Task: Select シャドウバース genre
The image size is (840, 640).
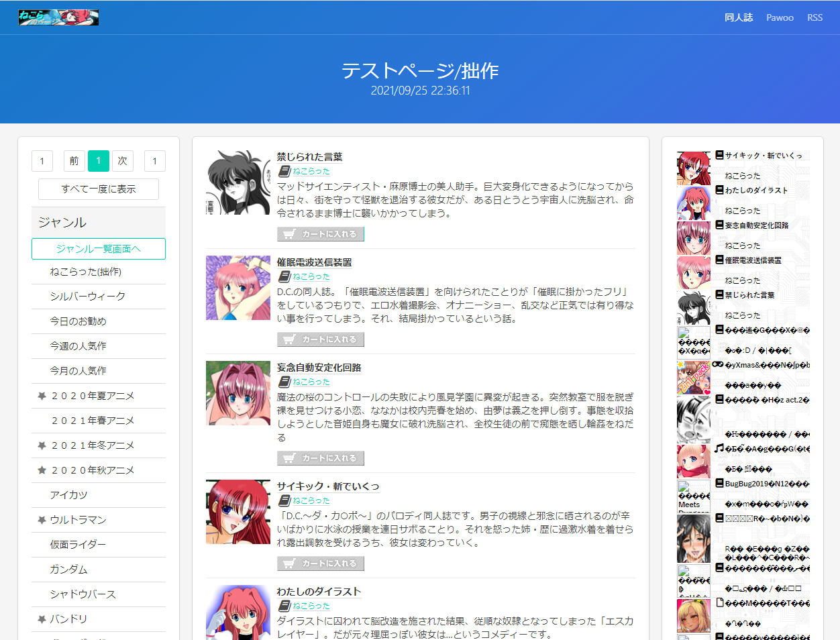Action: 83,594
